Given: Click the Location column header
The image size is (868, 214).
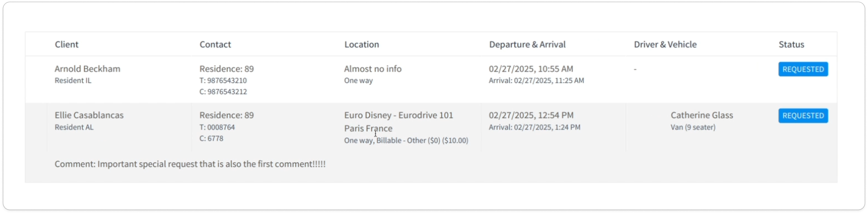Looking at the screenshot, I should pos(361,44).
